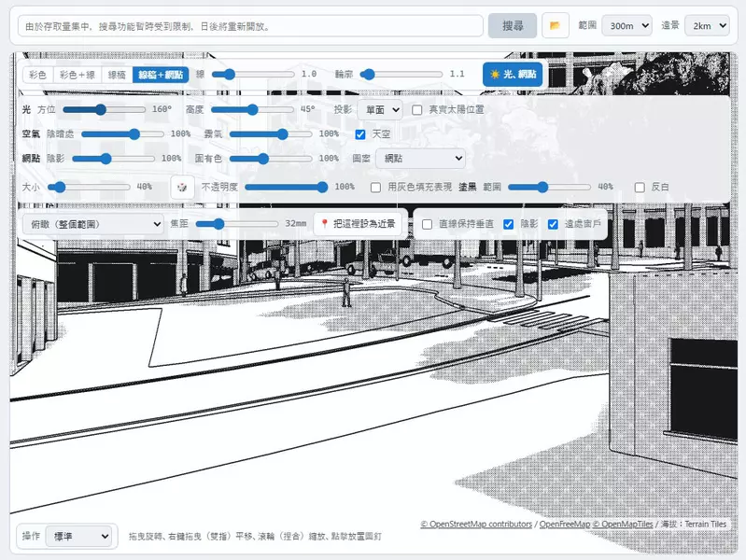Click the 不透明度 opacity slider
This screenshot has height=560, width=746.
pyautogui.click(x=287, y=187)
